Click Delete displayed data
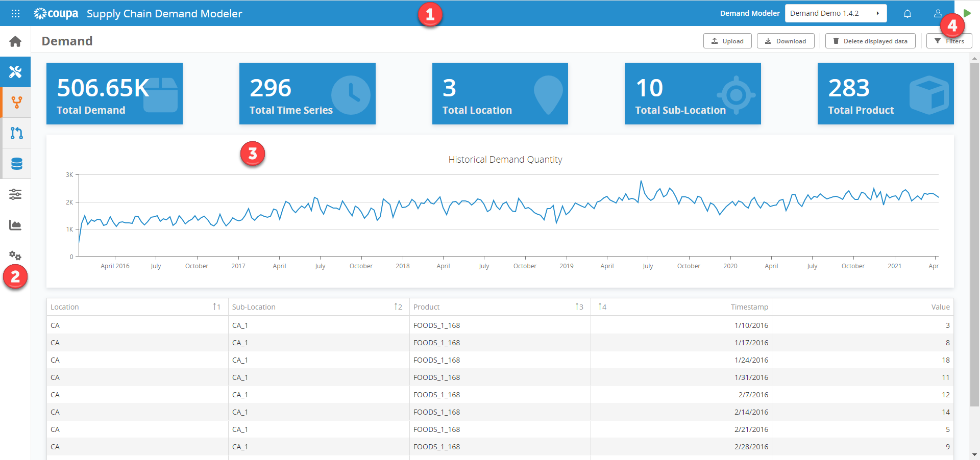Screen dimensions: 980x460 [870, 41]
